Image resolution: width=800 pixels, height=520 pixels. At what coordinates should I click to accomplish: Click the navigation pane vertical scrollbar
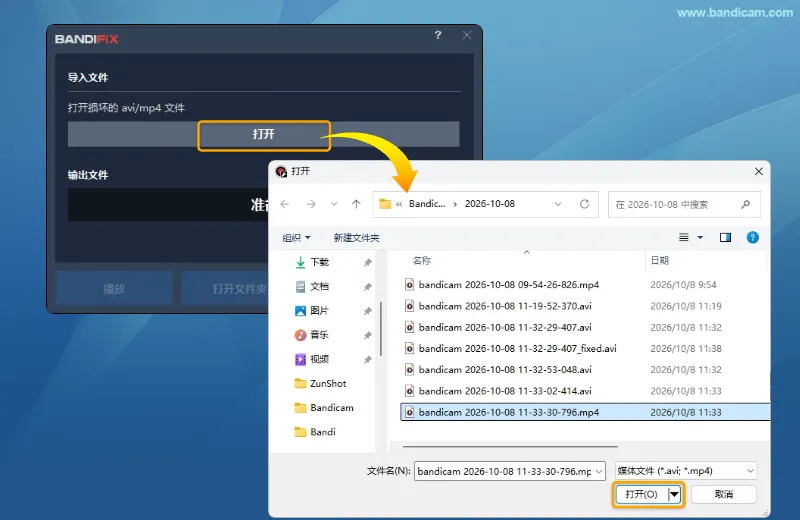(x=381, y=329)
